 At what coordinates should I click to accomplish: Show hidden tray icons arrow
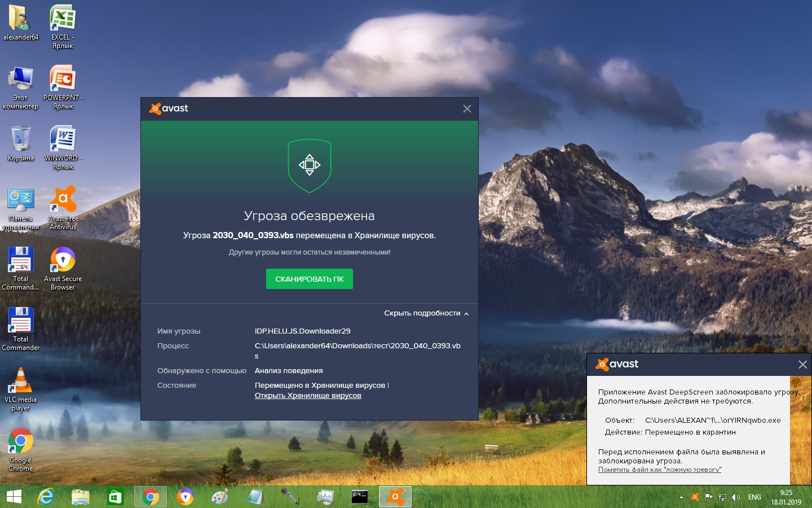[x=681, y=497]
